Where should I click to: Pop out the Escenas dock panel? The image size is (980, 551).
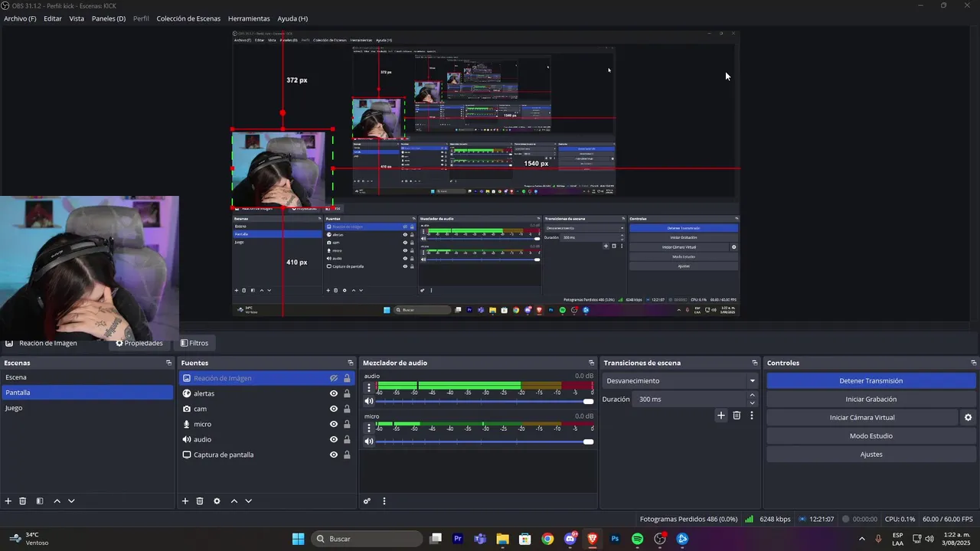point(169,363)
